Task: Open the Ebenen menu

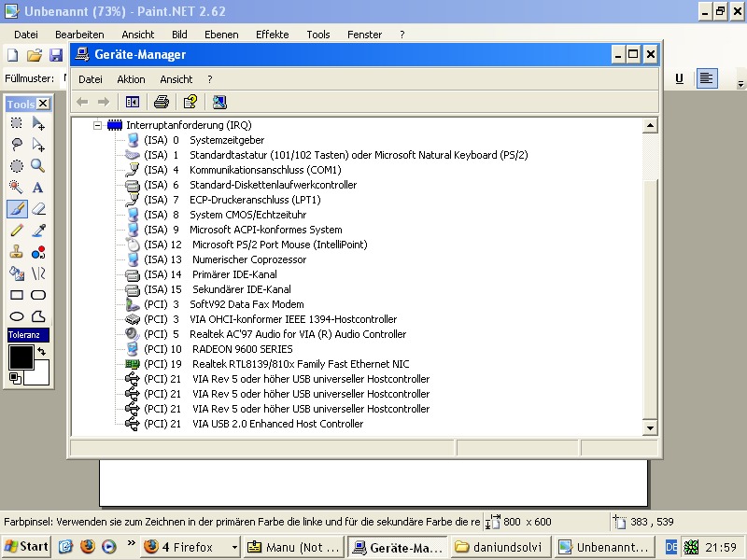Action: pyautogui.click(x=221, y=35)
